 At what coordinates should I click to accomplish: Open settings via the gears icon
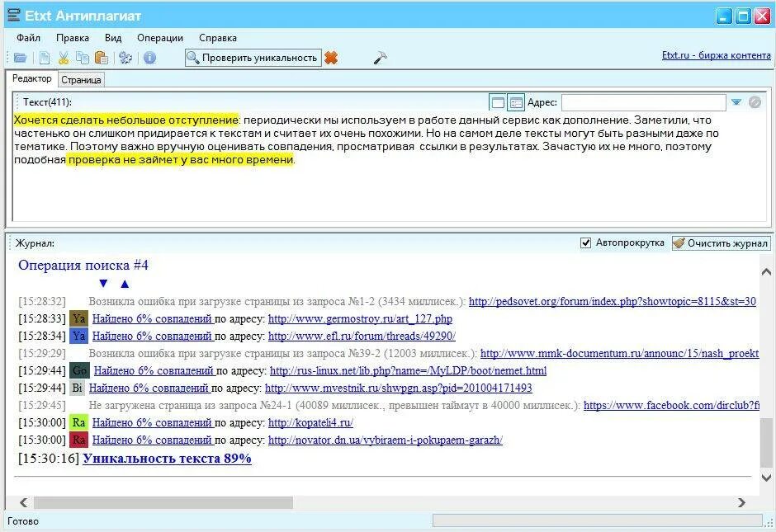point(125,58)
